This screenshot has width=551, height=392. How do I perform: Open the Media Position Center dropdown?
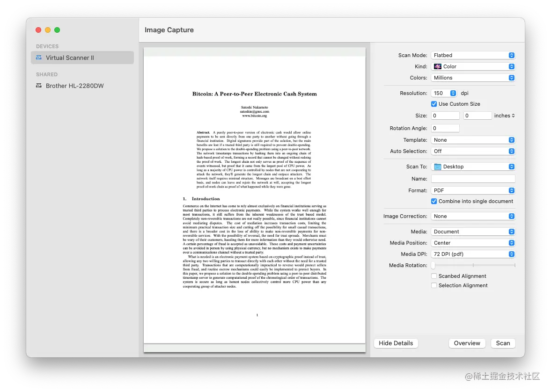click(473, 243)
